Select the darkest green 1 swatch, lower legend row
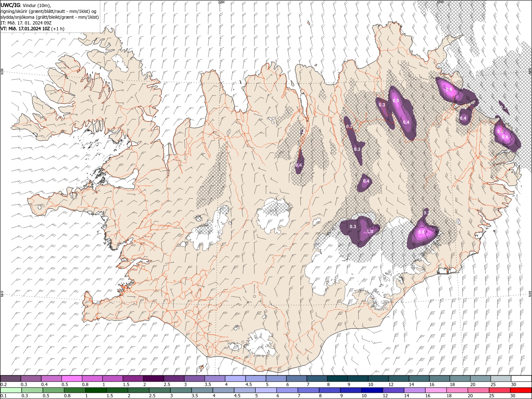Image resolution: width=532 pixels, height=399 pixels. pyautogui.click(x=96, y=390)
